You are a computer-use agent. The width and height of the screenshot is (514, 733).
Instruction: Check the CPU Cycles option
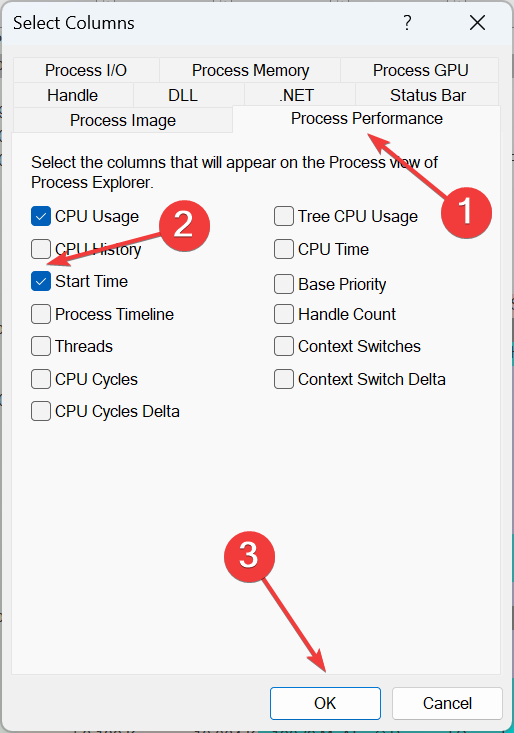tap(41, 379)
